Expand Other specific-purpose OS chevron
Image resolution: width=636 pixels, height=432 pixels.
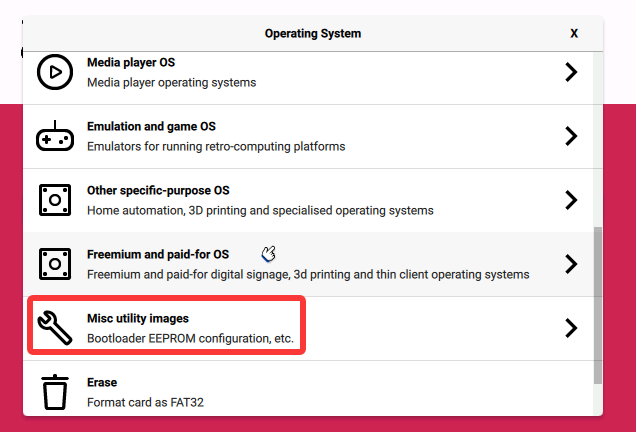571,200
